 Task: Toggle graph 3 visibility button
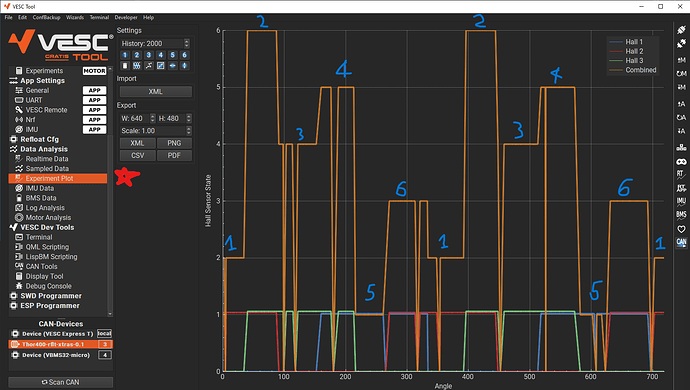pos(149,55)
